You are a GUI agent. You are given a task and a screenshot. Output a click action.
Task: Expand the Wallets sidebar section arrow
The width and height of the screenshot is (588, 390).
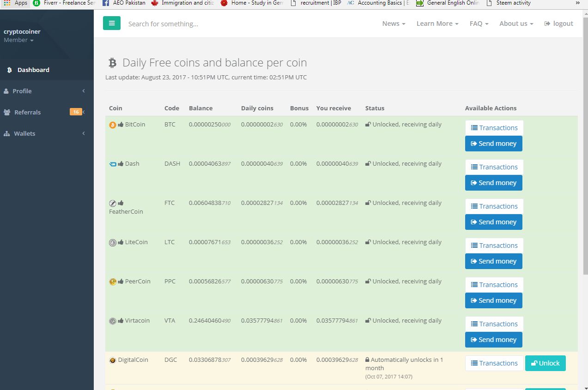84,133
